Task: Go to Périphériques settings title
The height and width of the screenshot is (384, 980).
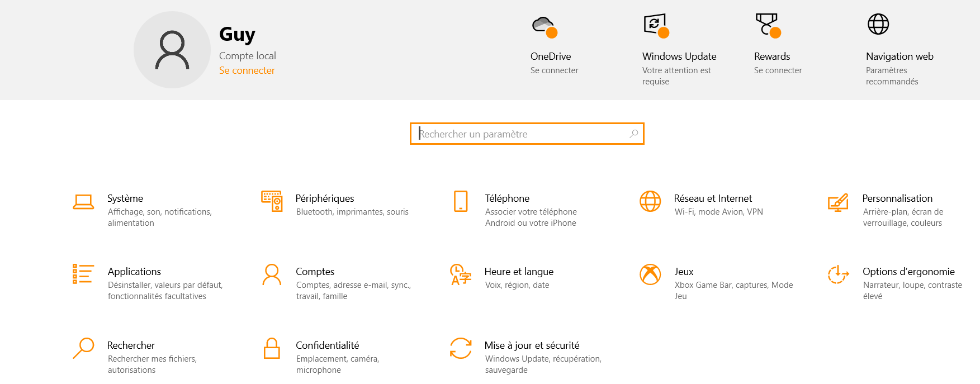Action: click(x=325, y=198)
